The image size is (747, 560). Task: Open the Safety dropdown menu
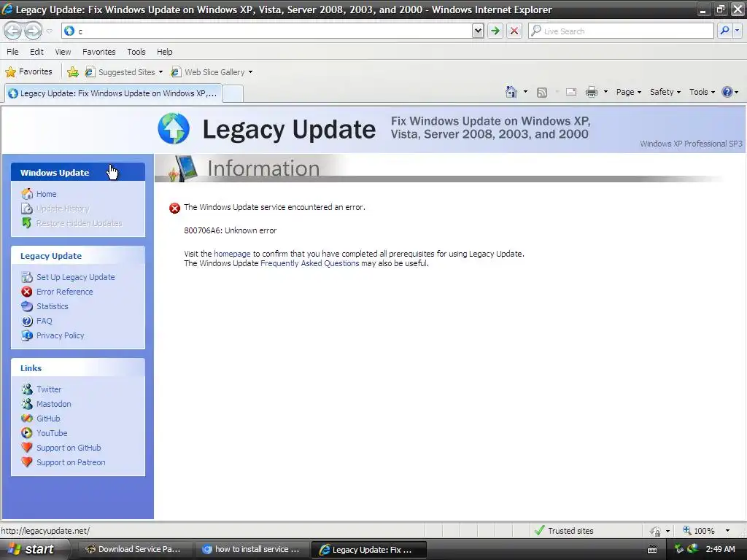click(x=665, y=92)
